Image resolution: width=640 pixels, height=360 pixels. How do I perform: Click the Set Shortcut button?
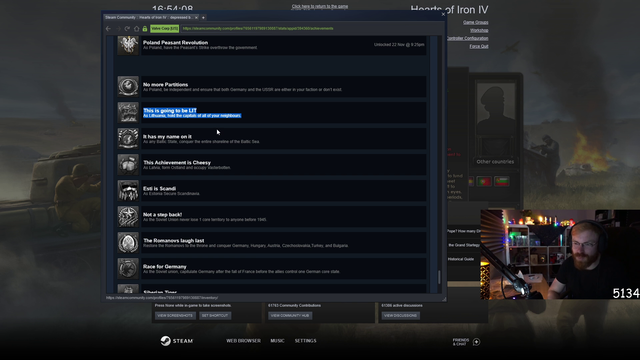pyautogui.click(x=215, y=316)
